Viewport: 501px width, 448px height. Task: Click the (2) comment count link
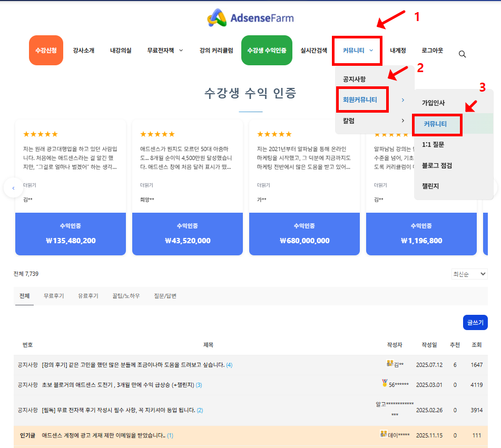pyautogui.click(x=200, y=410)
